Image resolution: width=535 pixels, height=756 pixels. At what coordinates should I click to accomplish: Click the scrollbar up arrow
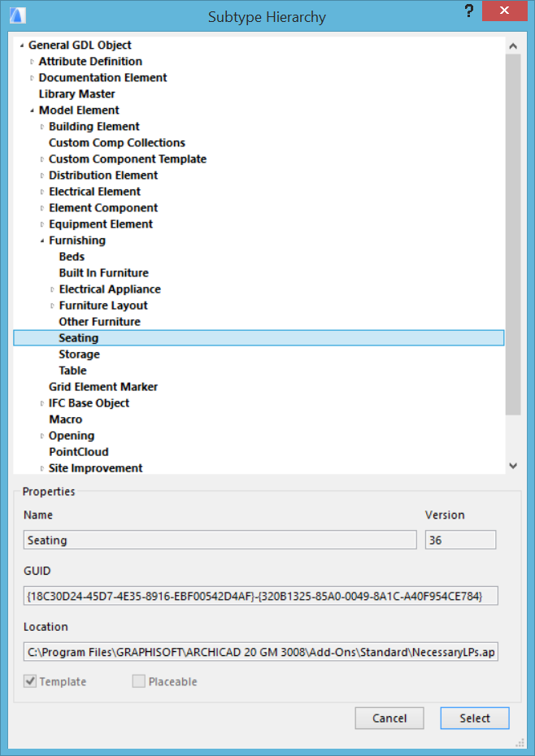tap(513, 46)
